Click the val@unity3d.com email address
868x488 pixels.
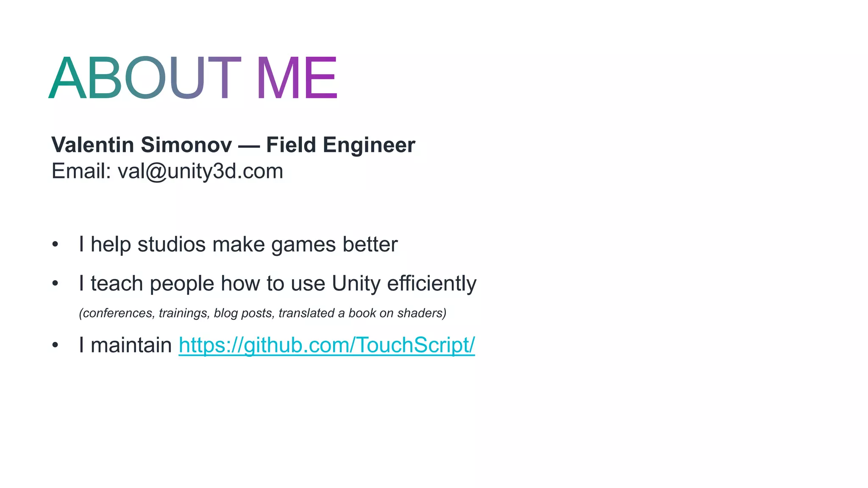click(200, 172)
